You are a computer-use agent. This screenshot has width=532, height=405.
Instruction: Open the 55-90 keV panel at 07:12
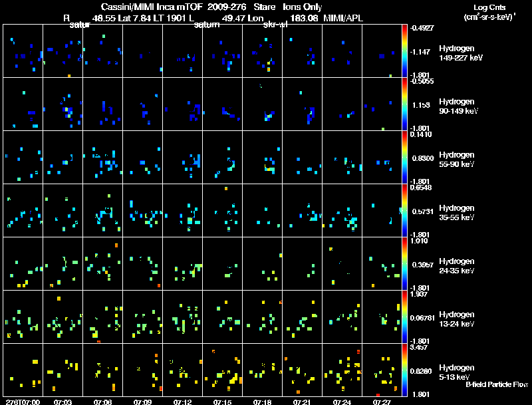[x=182, y=157]
